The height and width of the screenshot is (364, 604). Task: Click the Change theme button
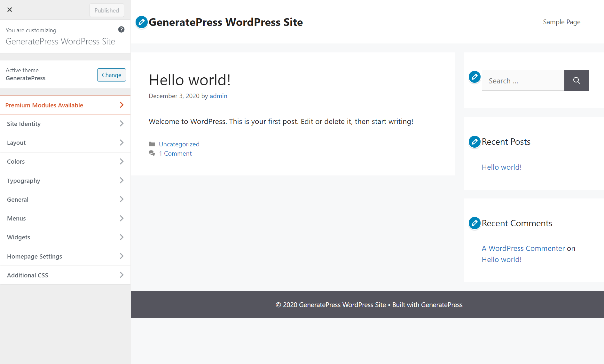111,75
